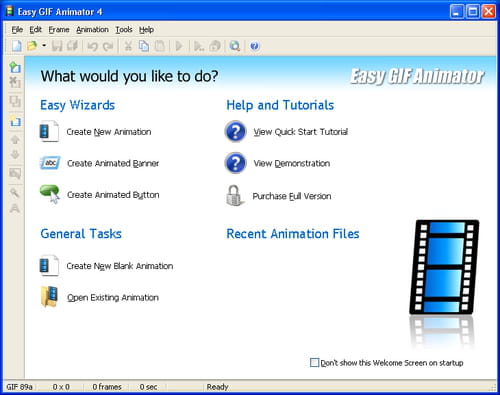Open the File menu
This screenshot has width=500, height=395.
coord(17,30)
